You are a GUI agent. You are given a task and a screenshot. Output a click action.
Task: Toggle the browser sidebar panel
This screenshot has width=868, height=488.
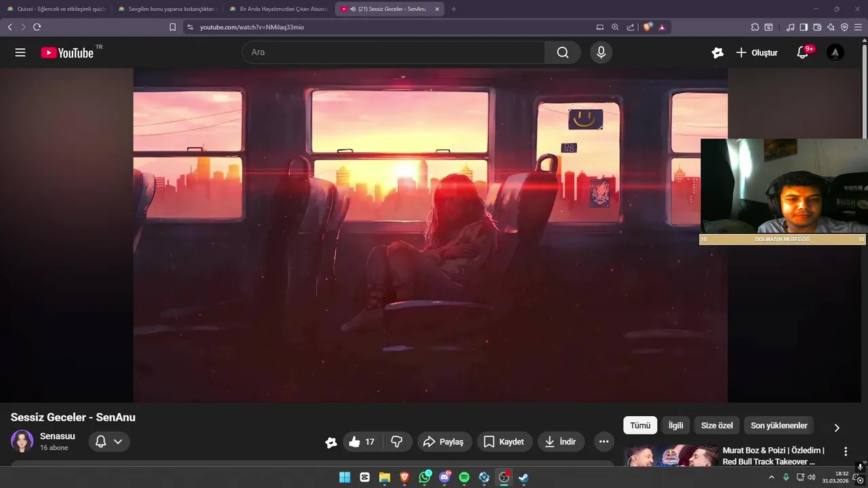click(804, 27)
